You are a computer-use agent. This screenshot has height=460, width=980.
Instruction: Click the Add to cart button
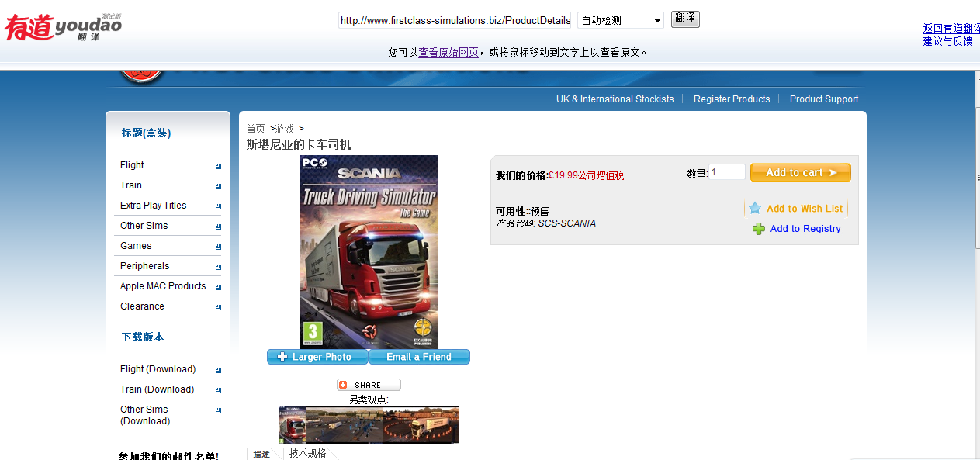[801, 172]
